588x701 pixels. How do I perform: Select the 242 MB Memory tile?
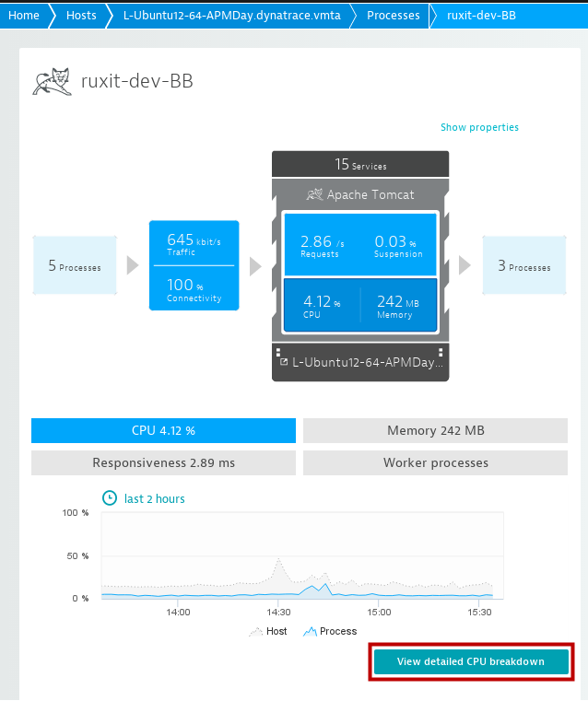(x=398, y=306)
